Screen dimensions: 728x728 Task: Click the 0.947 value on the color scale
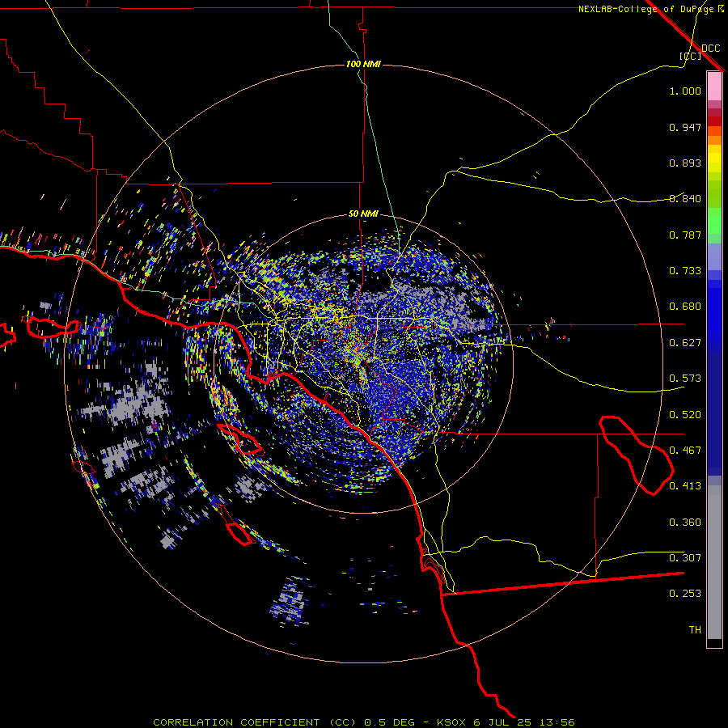pos(685,127)
